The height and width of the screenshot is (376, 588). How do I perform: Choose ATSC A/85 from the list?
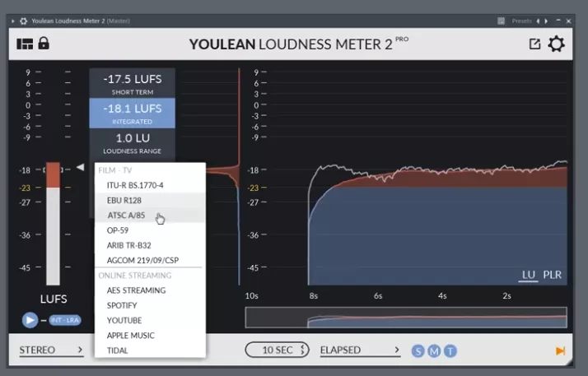[150, 216]
